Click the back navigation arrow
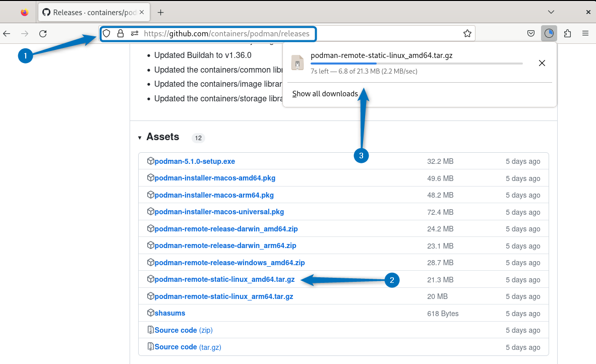 [x=7, y=33]
